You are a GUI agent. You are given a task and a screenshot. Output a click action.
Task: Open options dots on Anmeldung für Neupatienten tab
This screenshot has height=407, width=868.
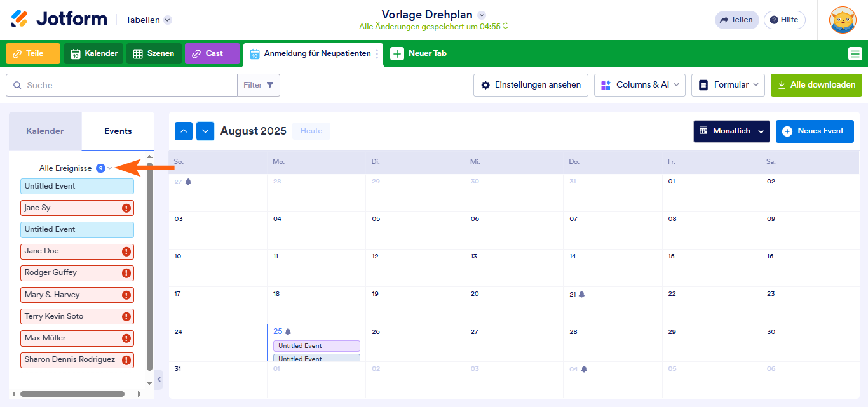[x=377, y=54]
